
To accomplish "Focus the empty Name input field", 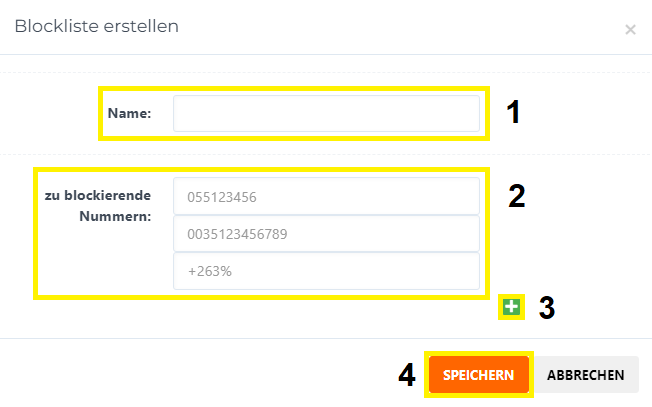I will (x=326, y=113).
